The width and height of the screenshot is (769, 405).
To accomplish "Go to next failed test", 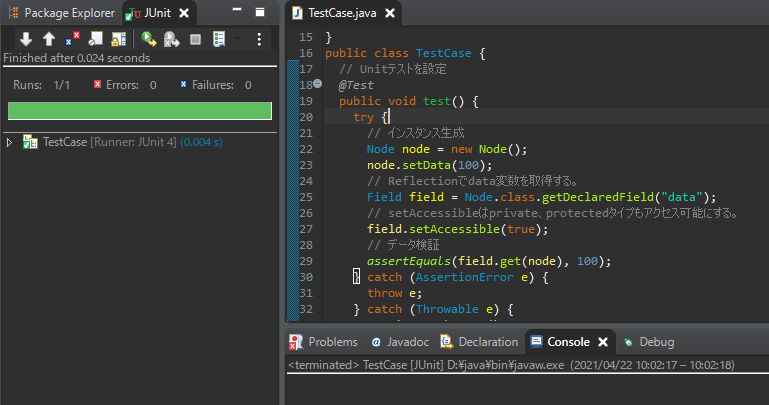I will tap(26, 39).
